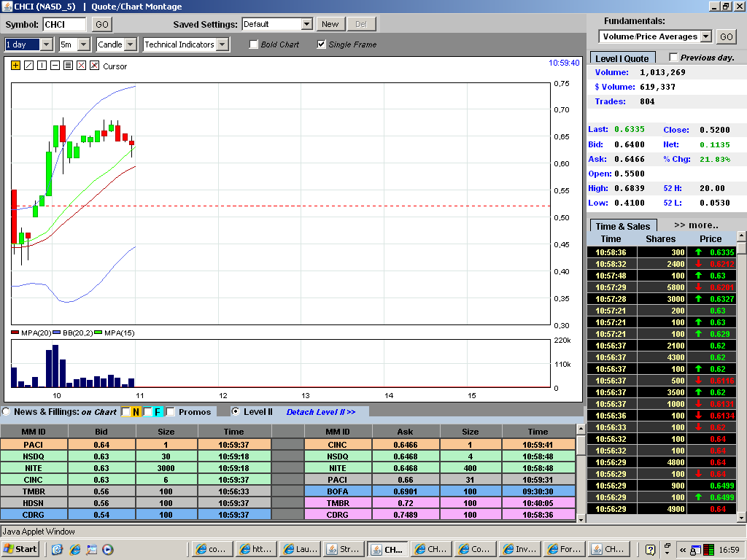Click the help question mark tray icon

pos(650,550)
